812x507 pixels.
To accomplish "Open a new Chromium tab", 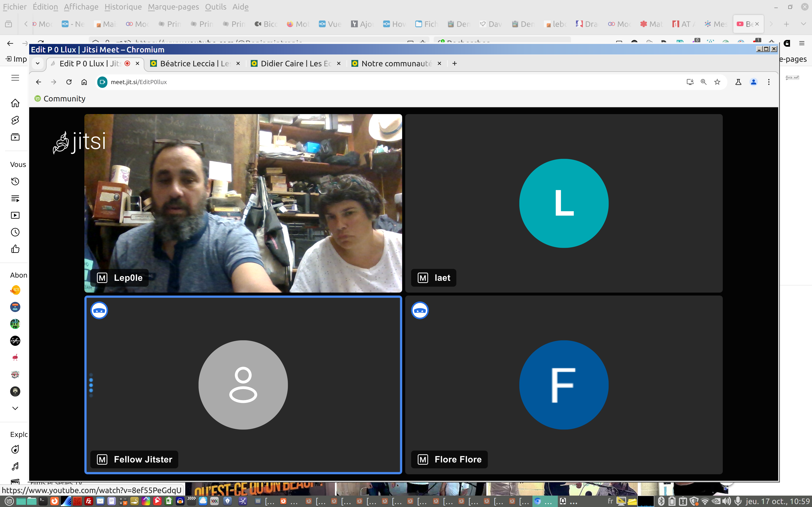I will (x=455, y=63).
